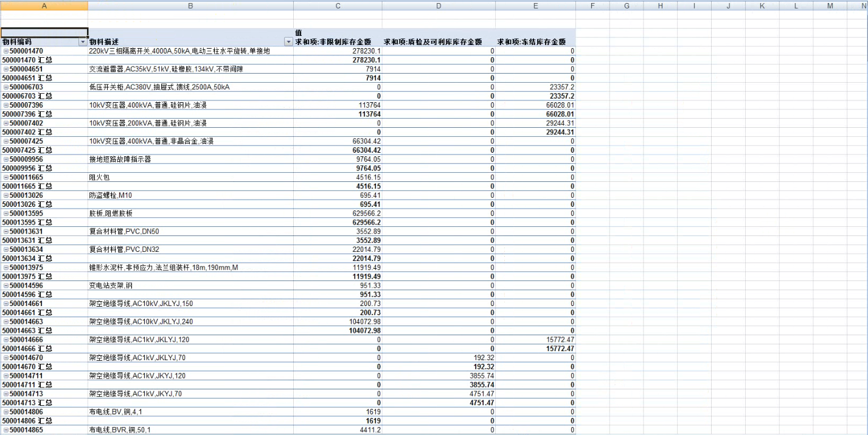868x435 pixels.
Task: Click minus icon beside 500009956
Action: pos(6,159)
